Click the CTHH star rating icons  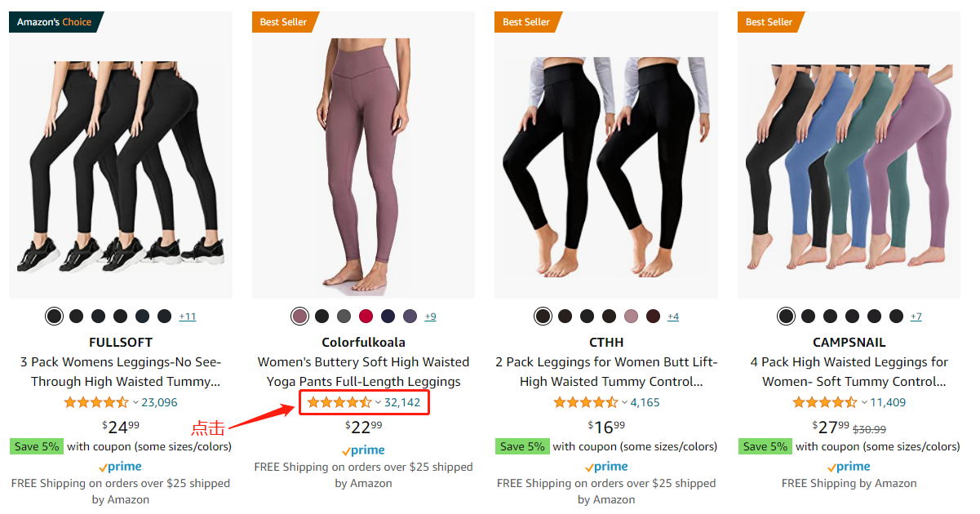point(585,402)
